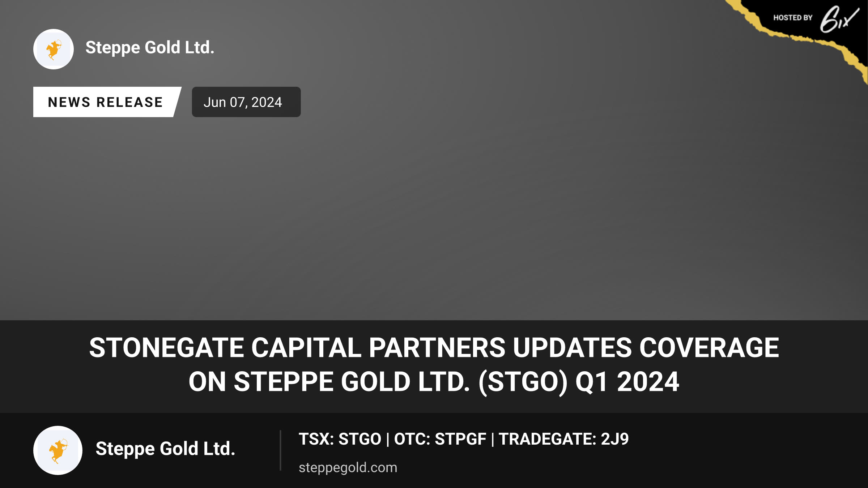Click the yellow torn edge of the corner banner
The height and width of the screenshot is (488, 868).
tap(807, 39)
